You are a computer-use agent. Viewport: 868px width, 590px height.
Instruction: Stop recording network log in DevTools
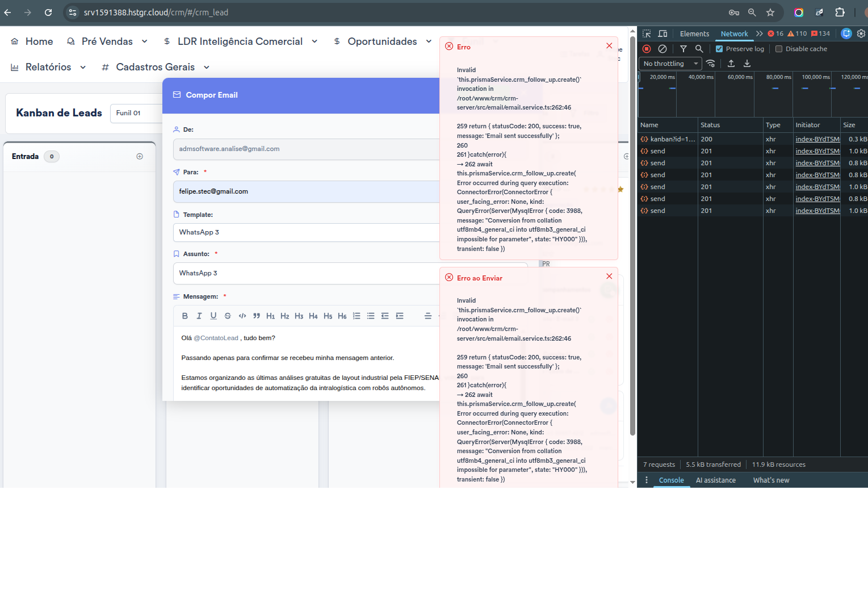647,49
